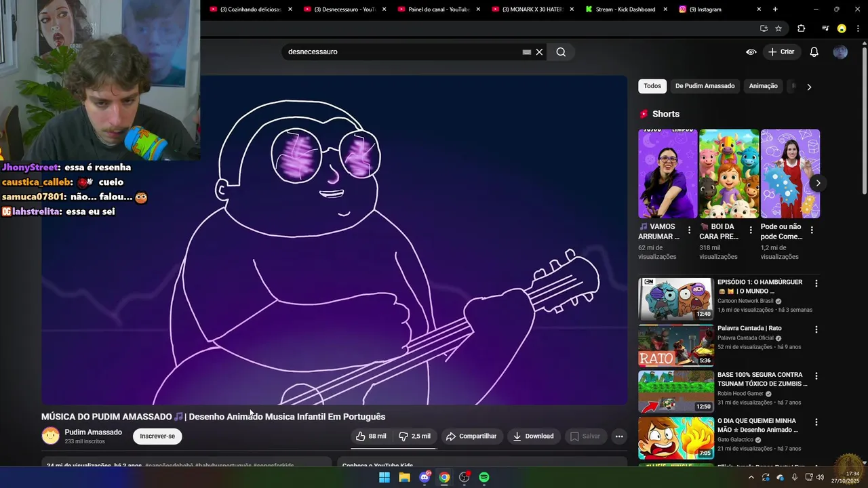
Task: Click the Criar button
Action: coord(781,52)
